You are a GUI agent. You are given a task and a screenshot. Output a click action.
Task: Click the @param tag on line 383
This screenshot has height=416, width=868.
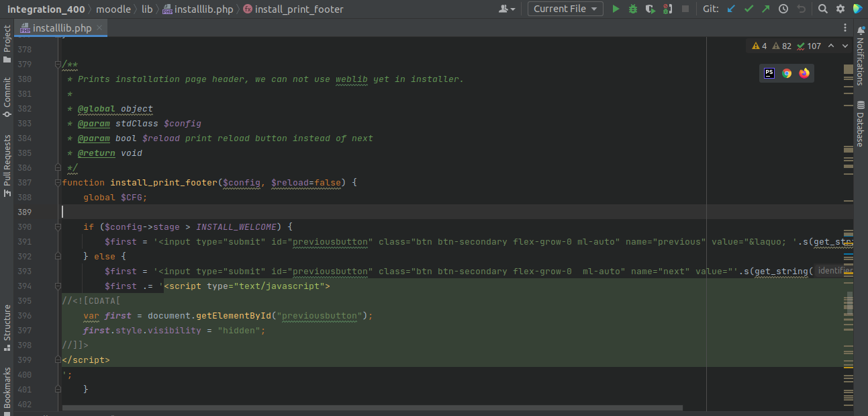pyautogui.click(x=94, y=124)
